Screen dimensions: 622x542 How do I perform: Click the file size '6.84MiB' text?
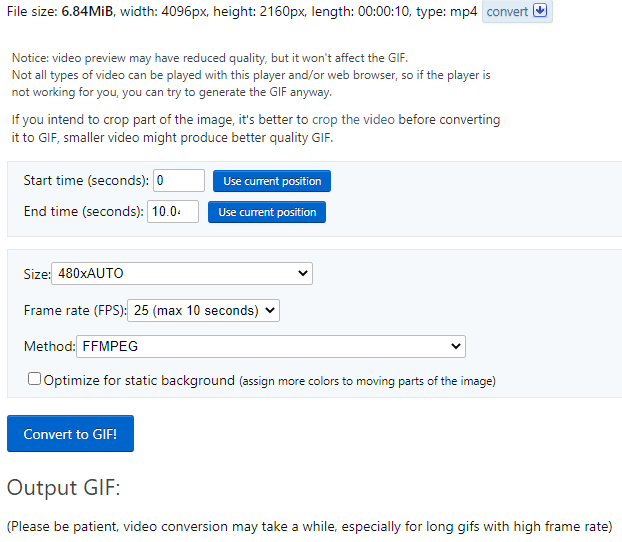[x=87, y=12]
